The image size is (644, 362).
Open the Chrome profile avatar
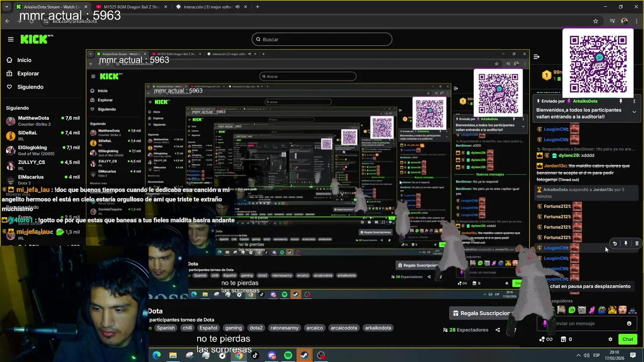click(x=624, y=21)
